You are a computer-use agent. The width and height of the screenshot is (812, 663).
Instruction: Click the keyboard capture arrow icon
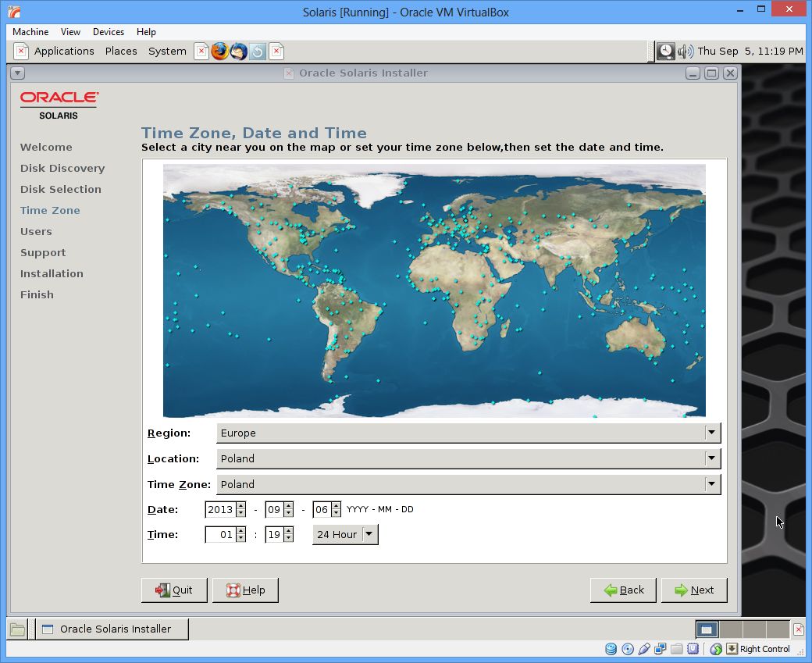click(x=732, y=649)
